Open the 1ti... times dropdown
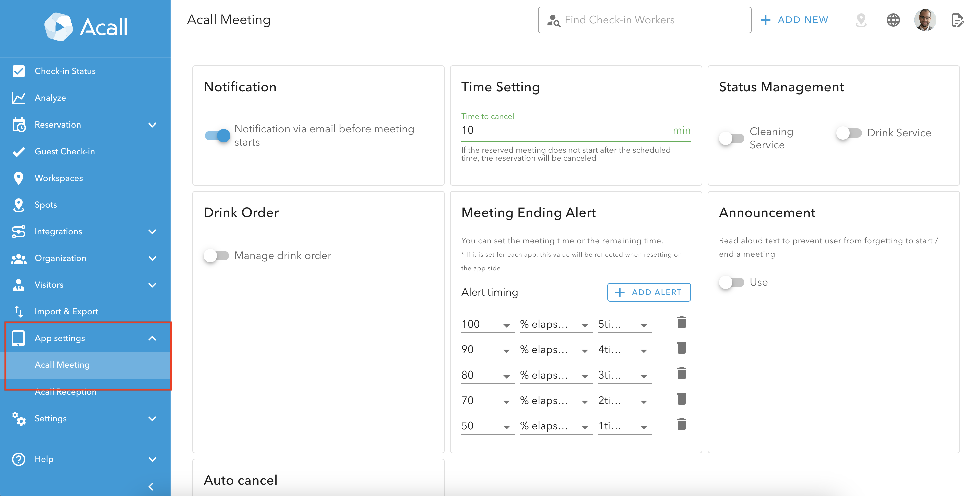Viewport: 980px width, 496px height. coord(625,426)
